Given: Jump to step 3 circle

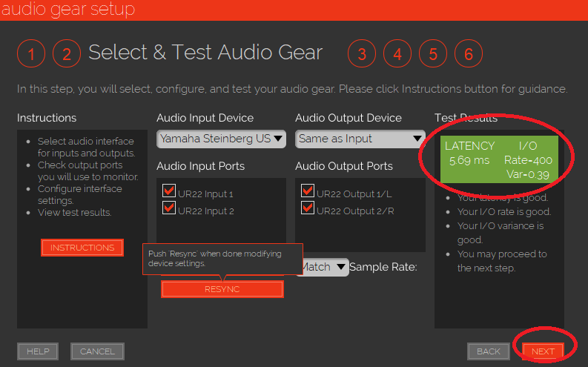Looking at the screenshot, I should 361,54.
